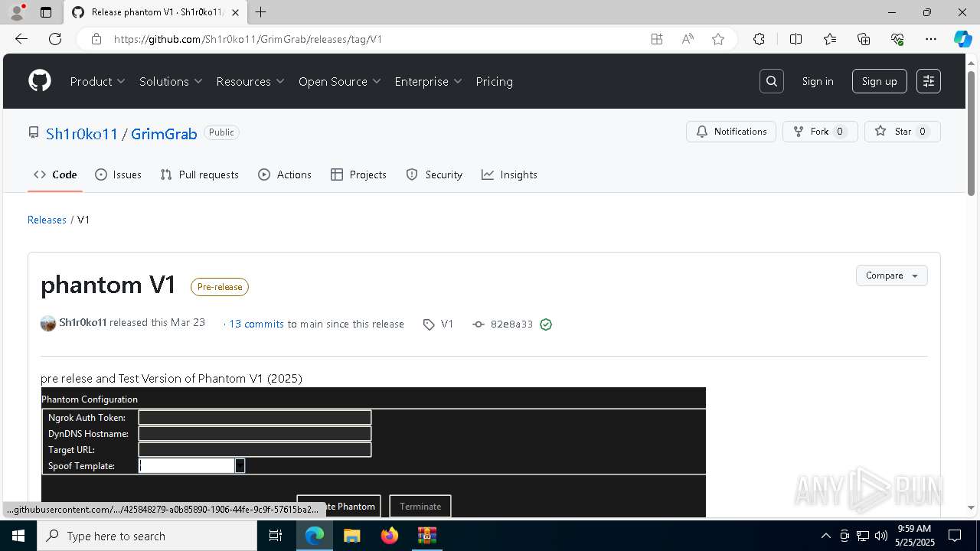View site information via the lock icon
Viewport: 980px width, 551px height.
pos(96,39)
